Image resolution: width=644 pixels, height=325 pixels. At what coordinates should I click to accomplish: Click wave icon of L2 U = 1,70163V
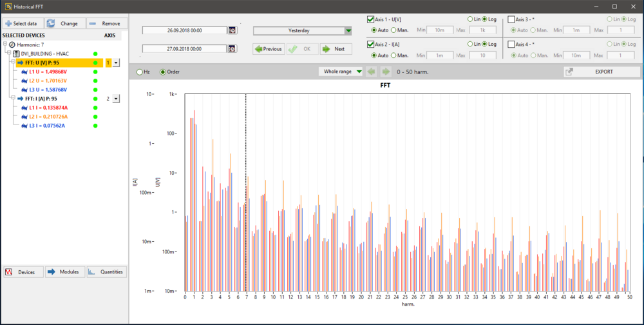[x=24, y=81]
